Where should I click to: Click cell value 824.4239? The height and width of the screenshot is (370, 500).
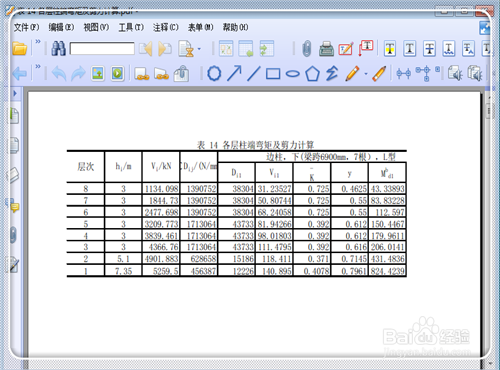(x=388, y=271)
